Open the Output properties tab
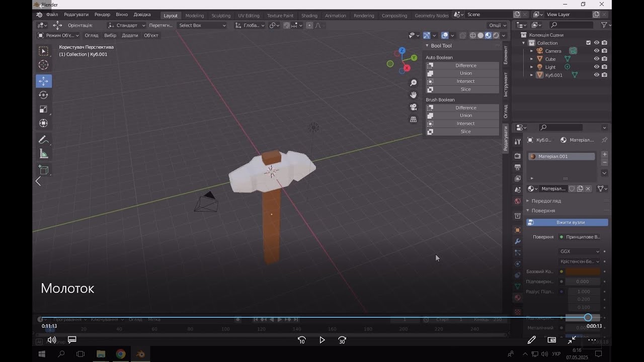644x362 pixels. click(517, 167)
